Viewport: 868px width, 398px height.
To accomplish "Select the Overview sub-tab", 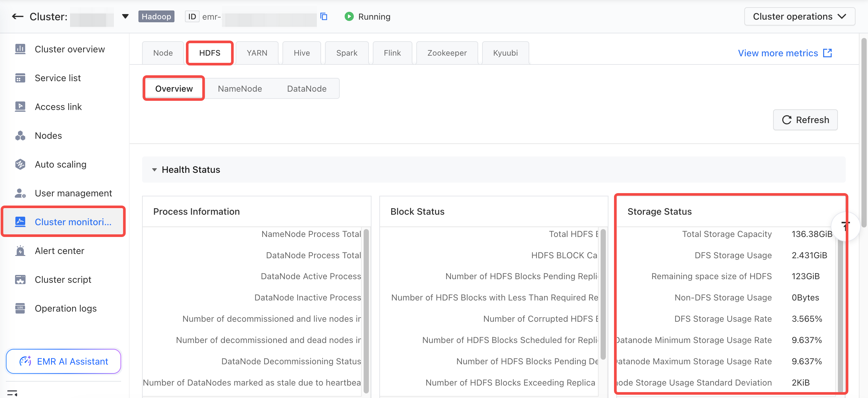I will [x=174, y=89].
